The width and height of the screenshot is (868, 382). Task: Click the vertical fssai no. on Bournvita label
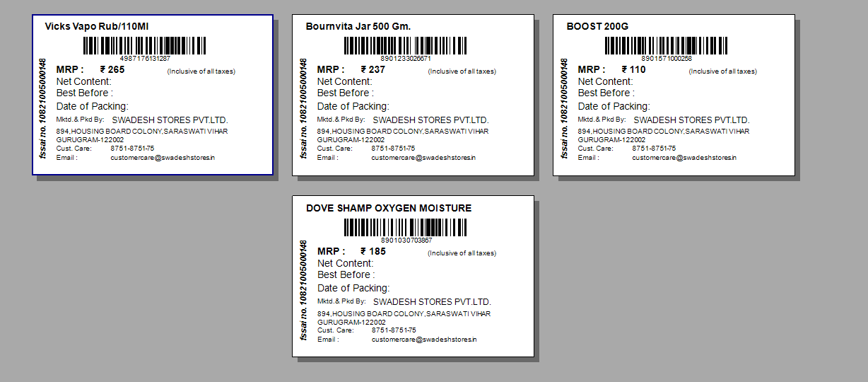[303, 108]
